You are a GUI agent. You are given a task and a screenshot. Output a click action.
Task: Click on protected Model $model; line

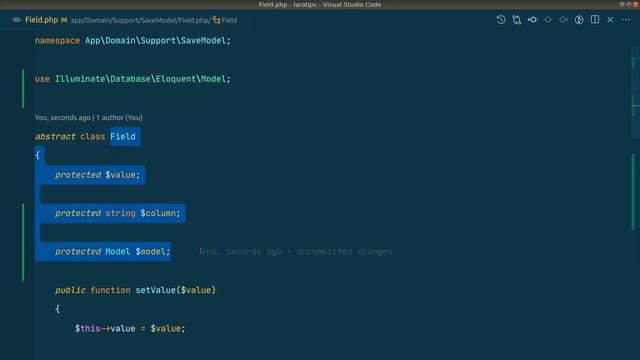point(113,251)
